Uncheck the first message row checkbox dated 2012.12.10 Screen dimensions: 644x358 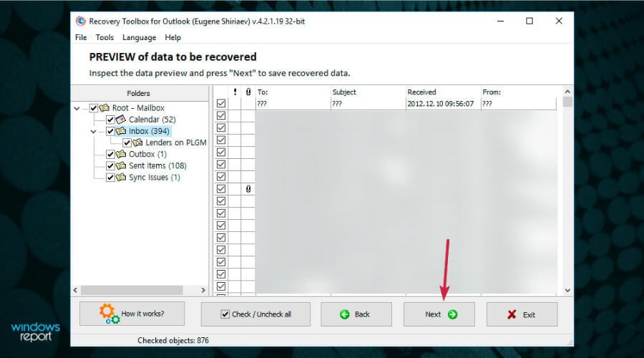[x=221, y=104]
